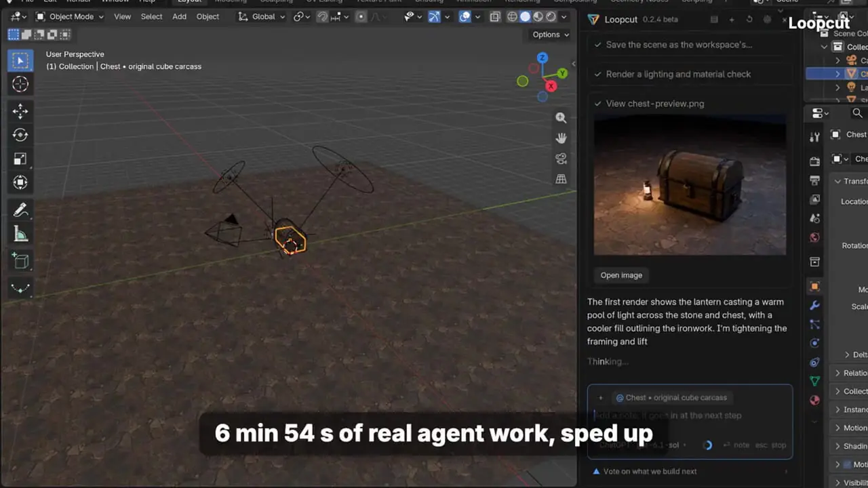Activate the 3D Cursor tool
Viewport: 868px width, 488px height.
pos(20,84)
